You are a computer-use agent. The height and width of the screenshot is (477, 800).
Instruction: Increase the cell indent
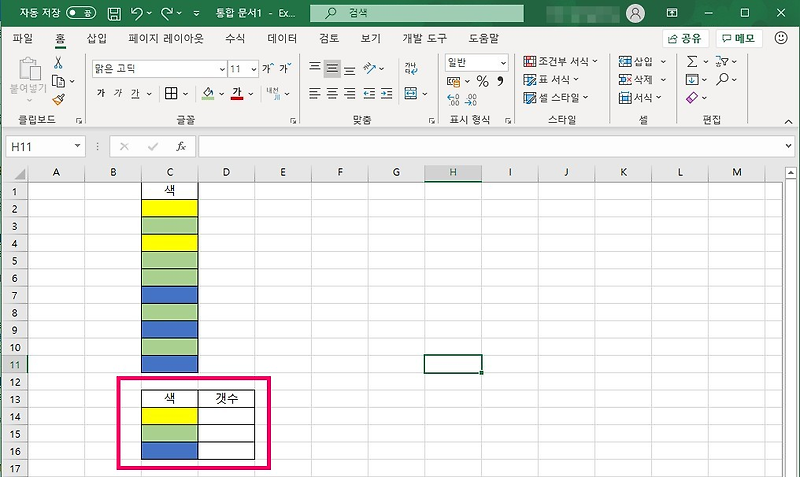[x=387, y=93]
